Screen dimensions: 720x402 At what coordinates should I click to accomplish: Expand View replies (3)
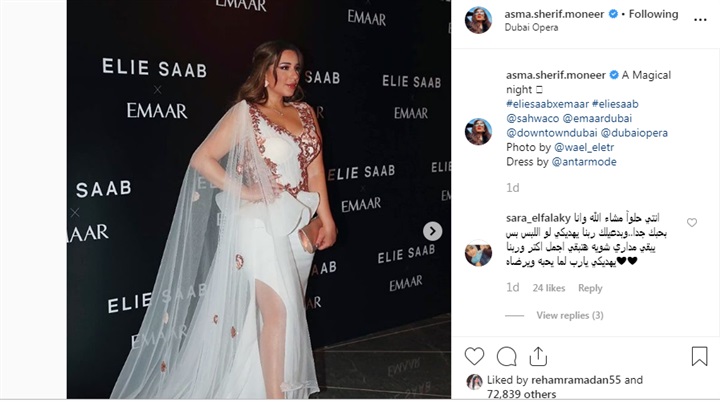pos(569,315)
